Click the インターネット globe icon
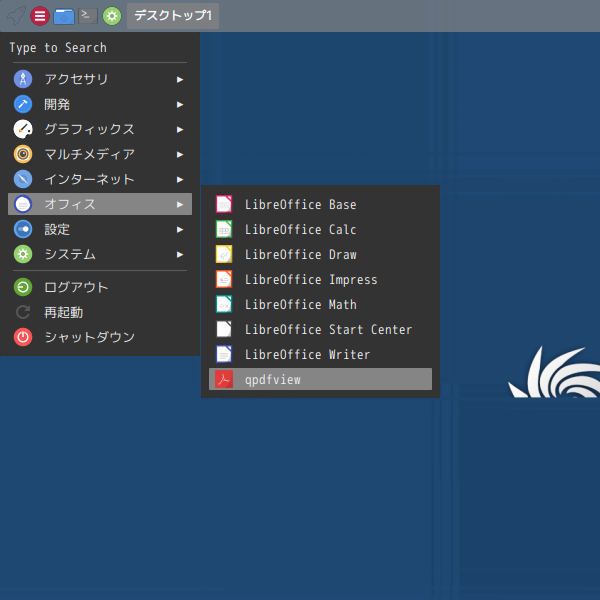 click(23, 179)
